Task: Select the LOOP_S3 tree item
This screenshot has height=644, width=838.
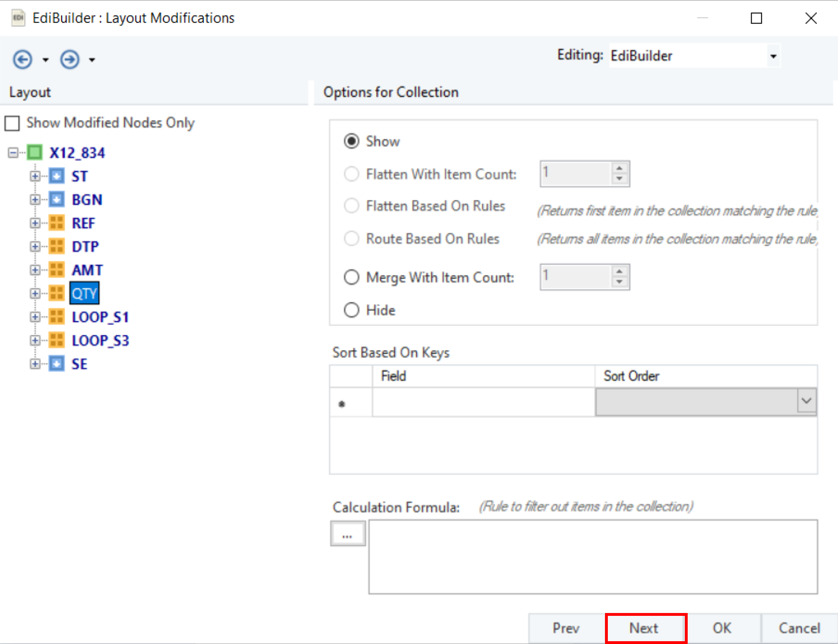Action: pyautogui.click(x=100, y=340)
